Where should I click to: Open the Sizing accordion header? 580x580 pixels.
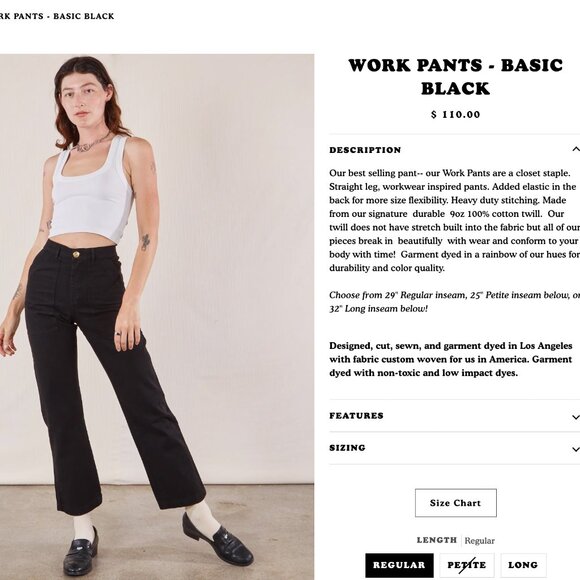(455, 448)
